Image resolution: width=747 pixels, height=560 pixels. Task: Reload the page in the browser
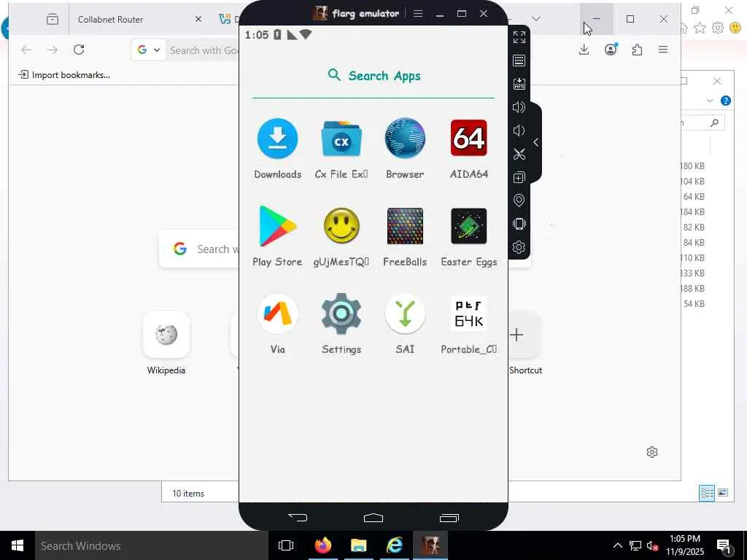(79, 50)
